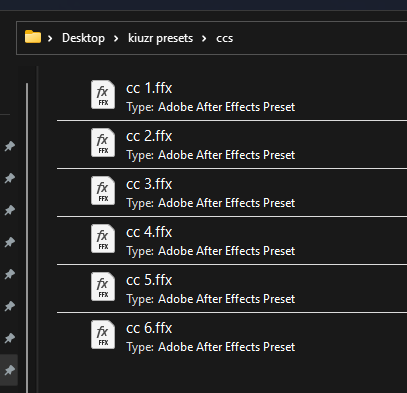Screen dimensions: 407x393
Task: Go to kiuzr presets folder breadcrumb
Action: [160, 38]
